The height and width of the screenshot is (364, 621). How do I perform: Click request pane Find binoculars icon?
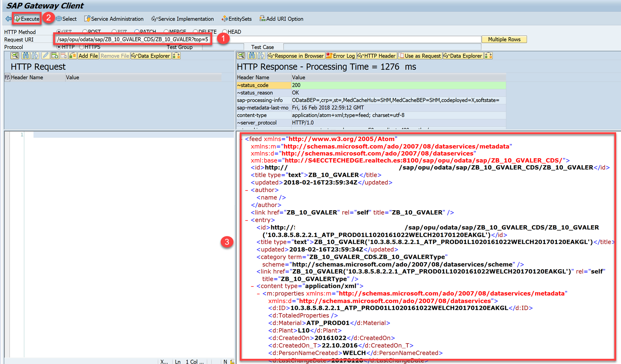point(25,56)
